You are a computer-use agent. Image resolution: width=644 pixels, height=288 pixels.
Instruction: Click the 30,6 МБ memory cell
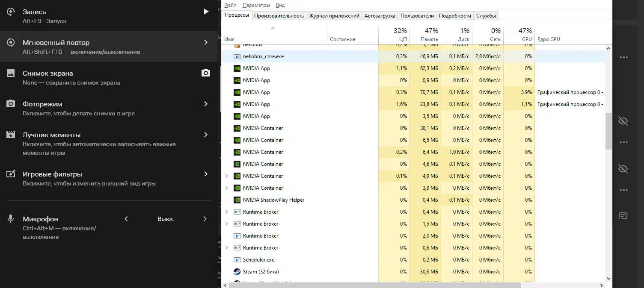[425, 272]
